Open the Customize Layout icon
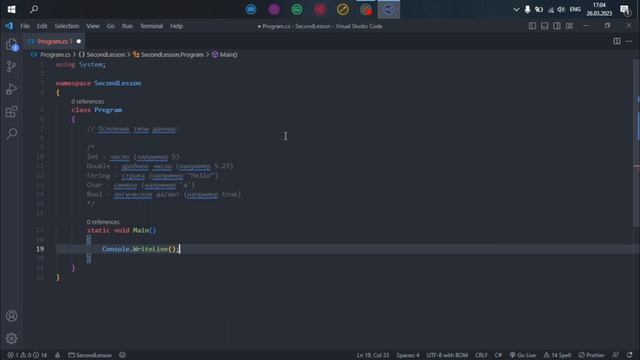This screenshot has height=360, width=640. coord(569,26)
